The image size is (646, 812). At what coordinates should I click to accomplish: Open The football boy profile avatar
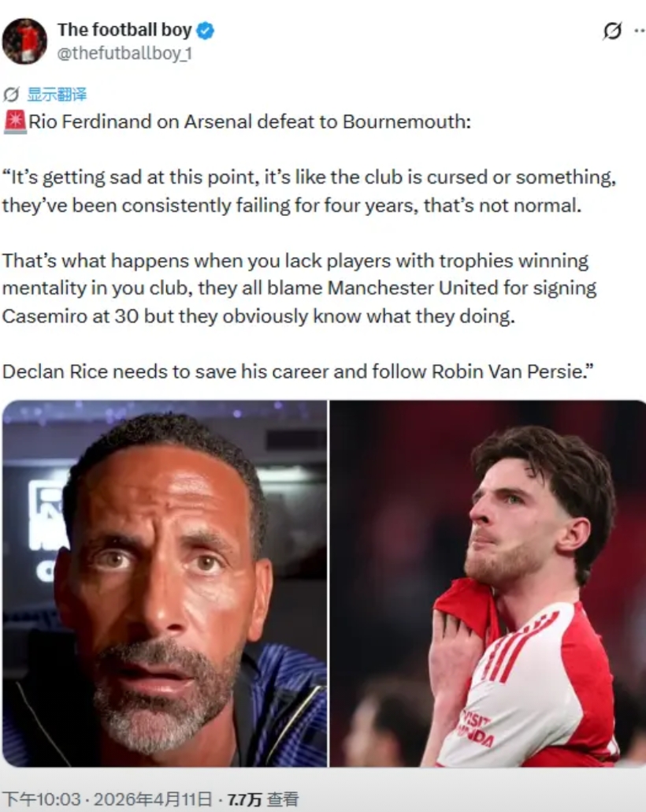point(24,41)
